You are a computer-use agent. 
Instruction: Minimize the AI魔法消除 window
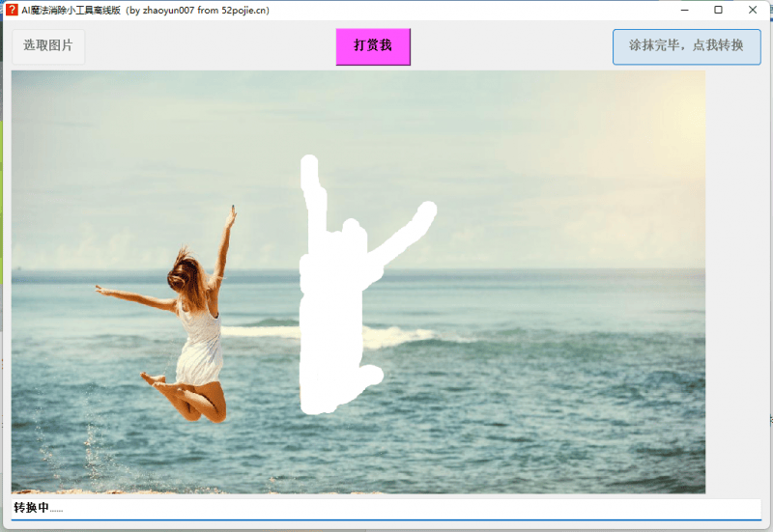[x=684, y=10]
